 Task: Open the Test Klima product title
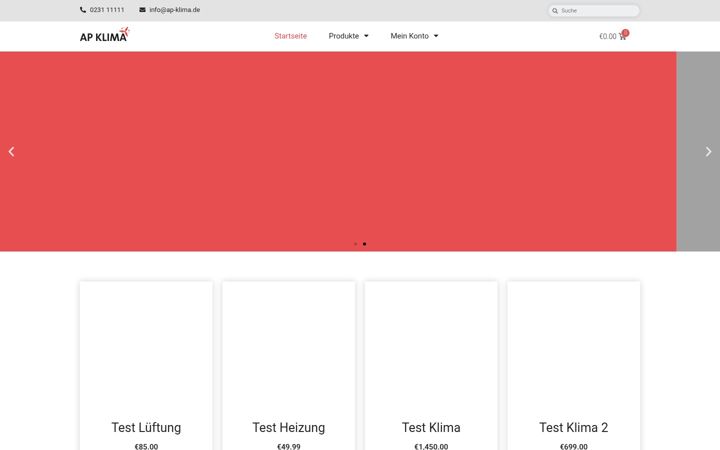click(x=431, y=428)
